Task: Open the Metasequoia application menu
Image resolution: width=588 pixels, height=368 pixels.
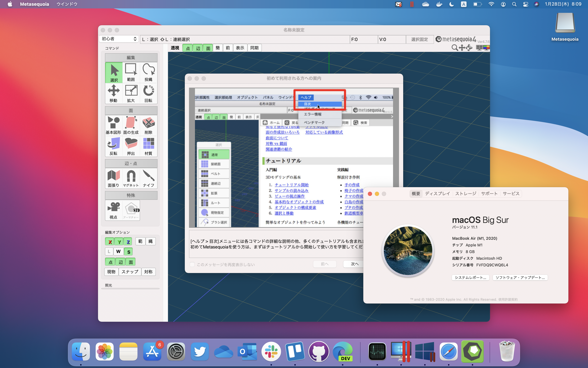Action: (x=34, y=4)
